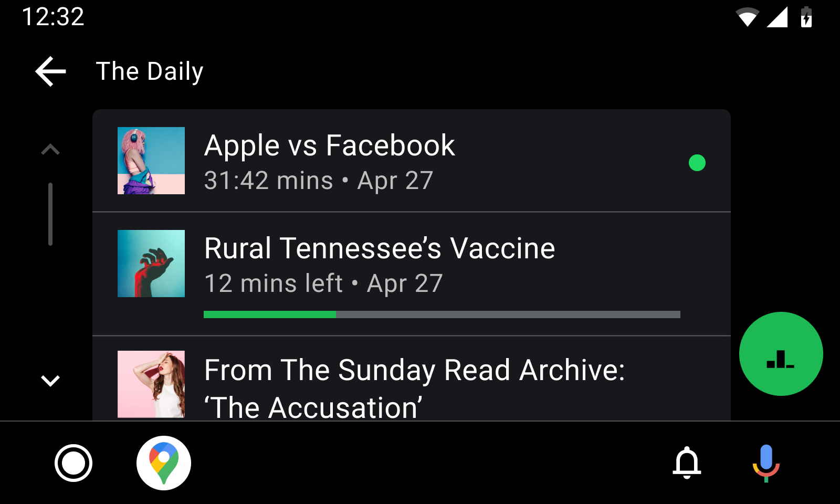Viewport: 840px width, 504px height.
Task: Tap the green unplayed dot on Apple vs Facebook
Action: (698, 163)
